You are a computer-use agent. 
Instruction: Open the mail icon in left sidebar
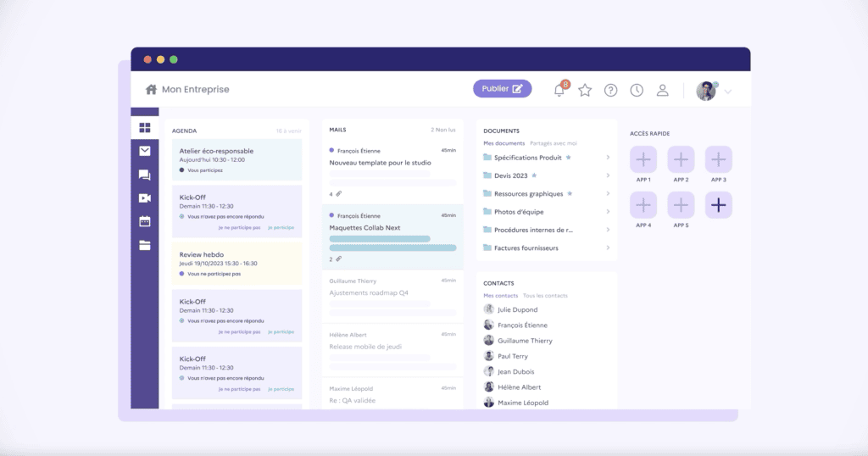tap(144, 151)
